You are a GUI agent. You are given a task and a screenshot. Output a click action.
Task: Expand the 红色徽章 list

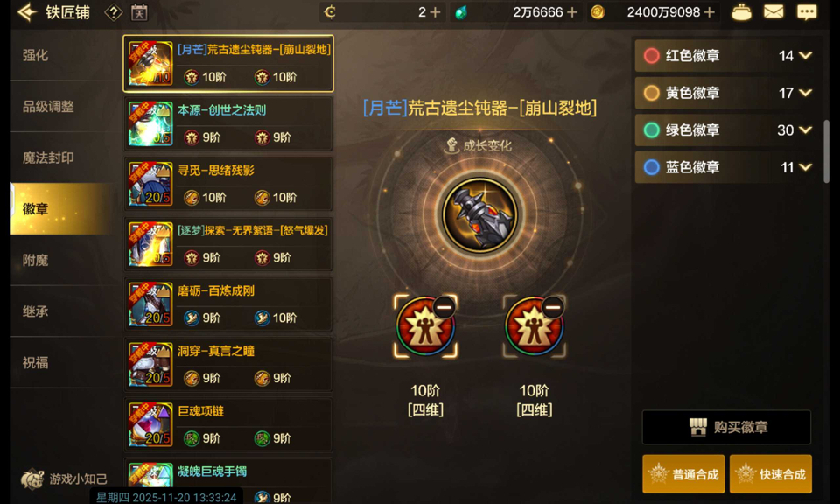805,55
